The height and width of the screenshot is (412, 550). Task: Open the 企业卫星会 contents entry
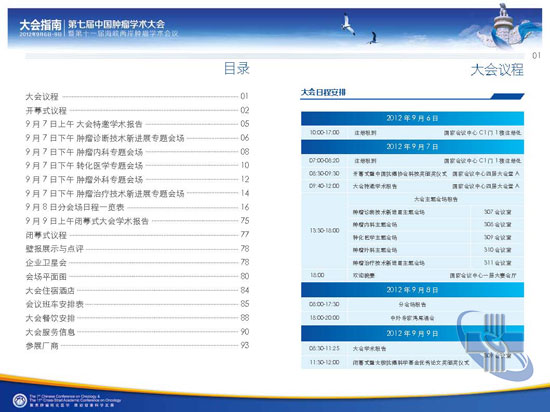[x=137, y=262]
